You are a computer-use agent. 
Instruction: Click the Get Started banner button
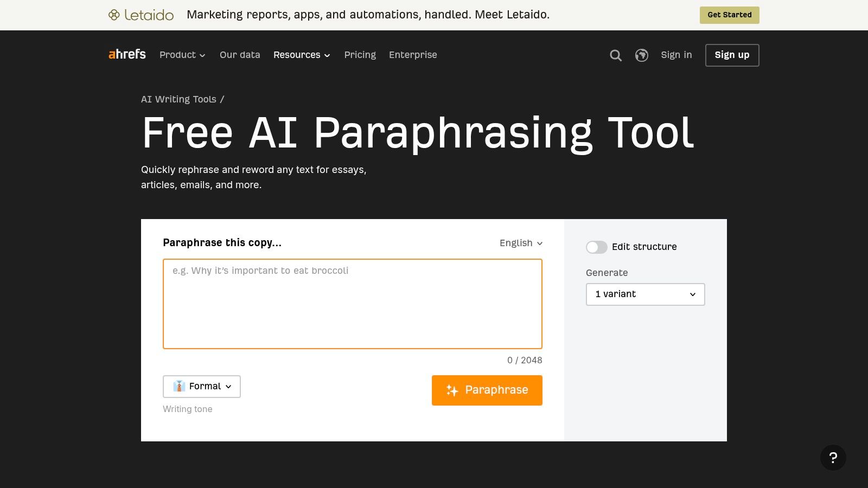click(730, 15)
